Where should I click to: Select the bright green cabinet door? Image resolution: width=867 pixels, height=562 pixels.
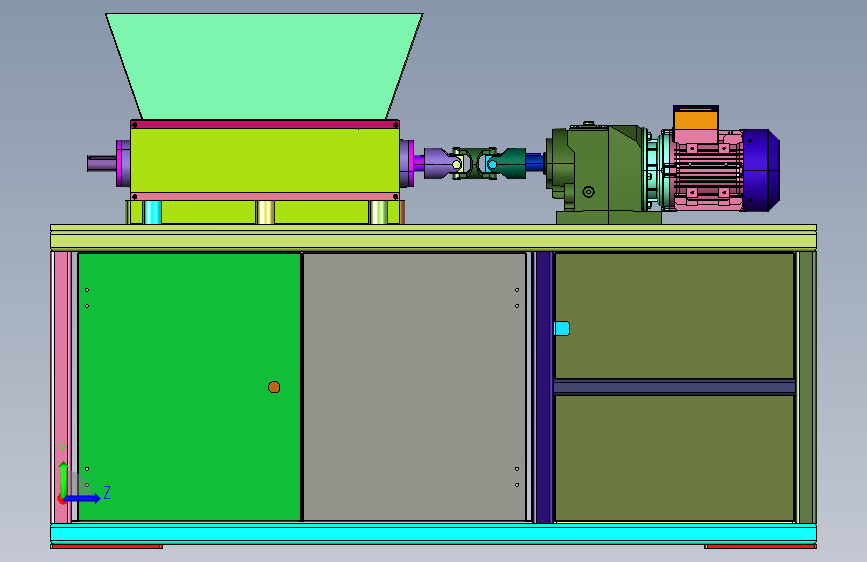pyautogui.click(x=189, y=387)
